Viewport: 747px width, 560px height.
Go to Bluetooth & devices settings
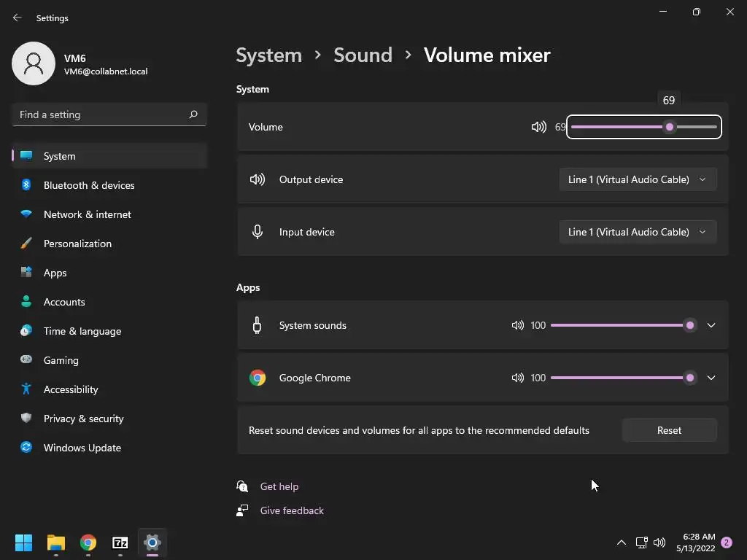(x=89, y=185)
